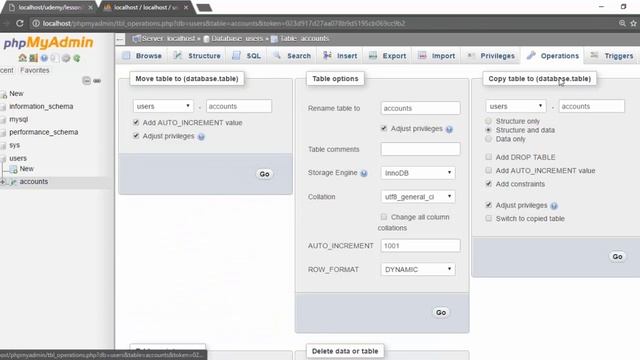This screenshot has height=360, width=640.
Task: Open the Export tab
Action: coord(387,56)
